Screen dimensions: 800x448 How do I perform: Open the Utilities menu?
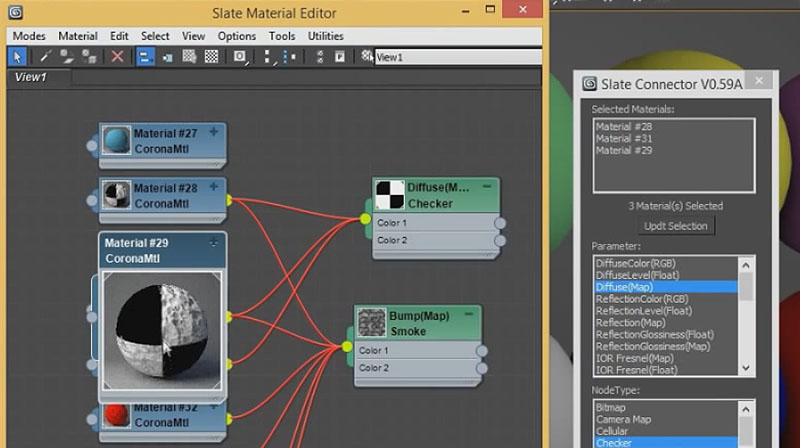pos(325,36)
